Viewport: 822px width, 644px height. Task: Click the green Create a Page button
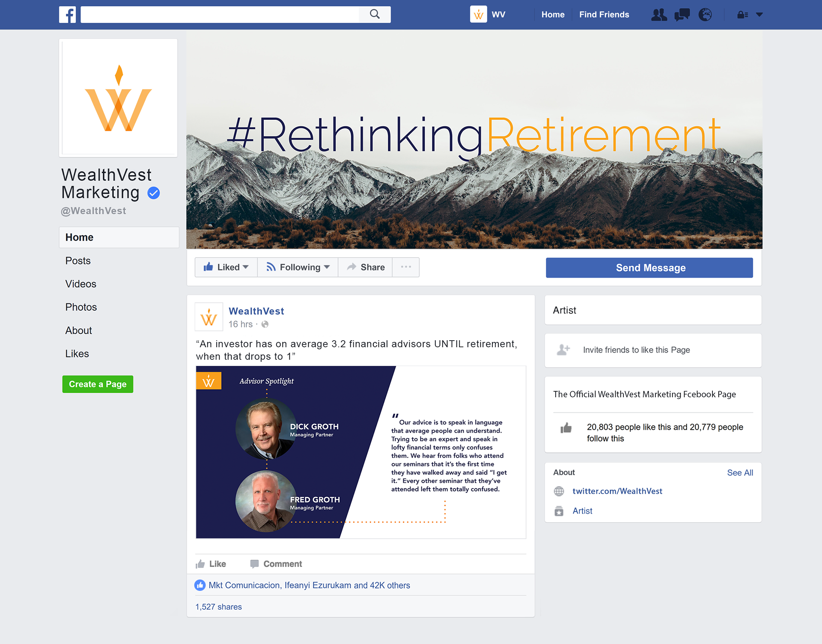(98, 384)
